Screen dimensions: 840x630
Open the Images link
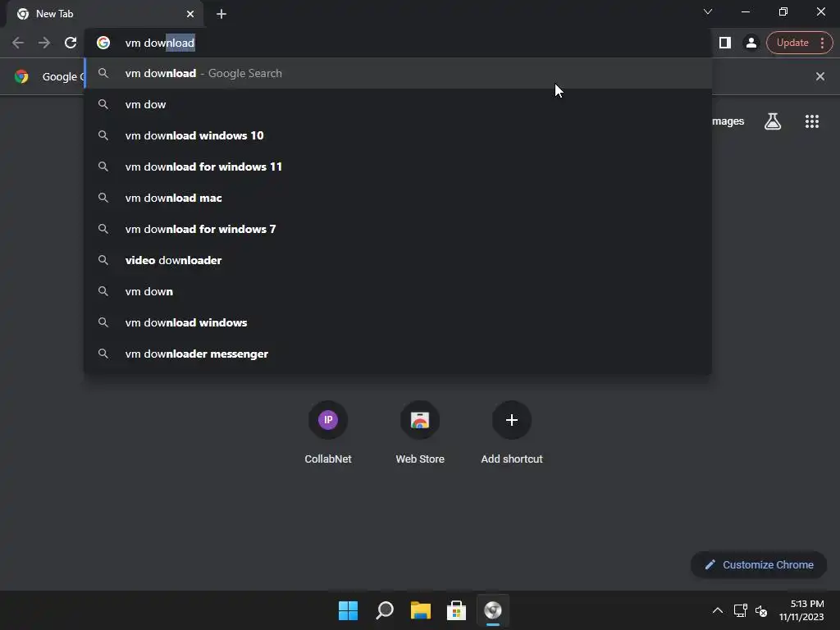tap(728, 121)
